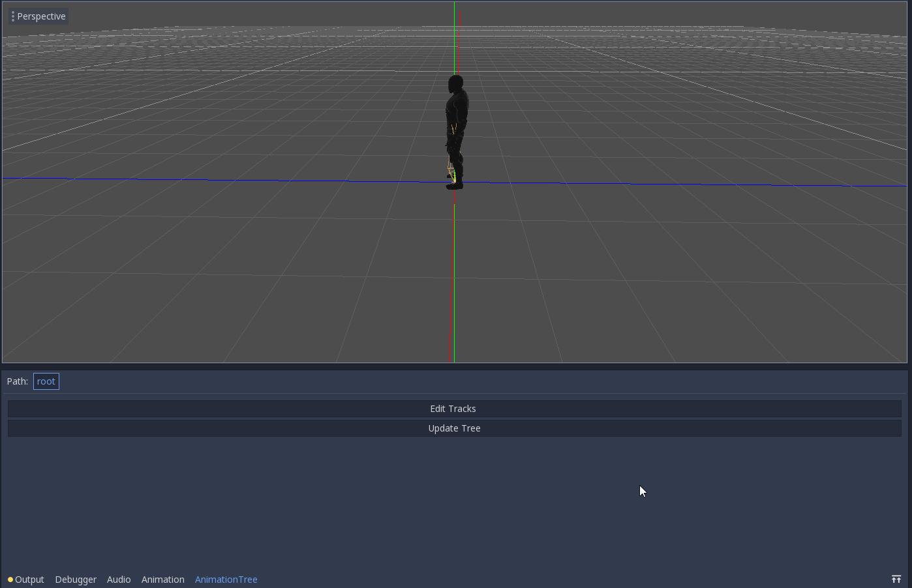Viewport: 912px width, 588px height.
Task: Select the root node in the Path bar
Action: [x=46, y=381]
